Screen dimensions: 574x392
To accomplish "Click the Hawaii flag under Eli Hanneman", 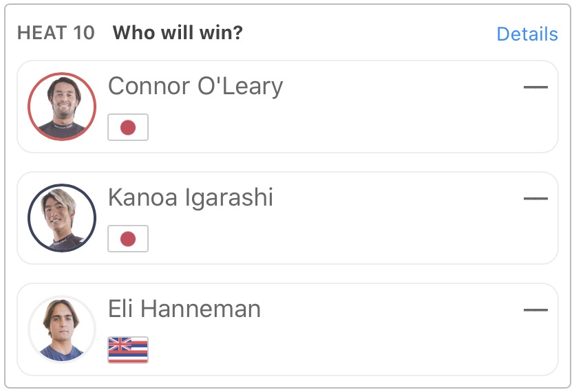I will click(x=128, y=349).
